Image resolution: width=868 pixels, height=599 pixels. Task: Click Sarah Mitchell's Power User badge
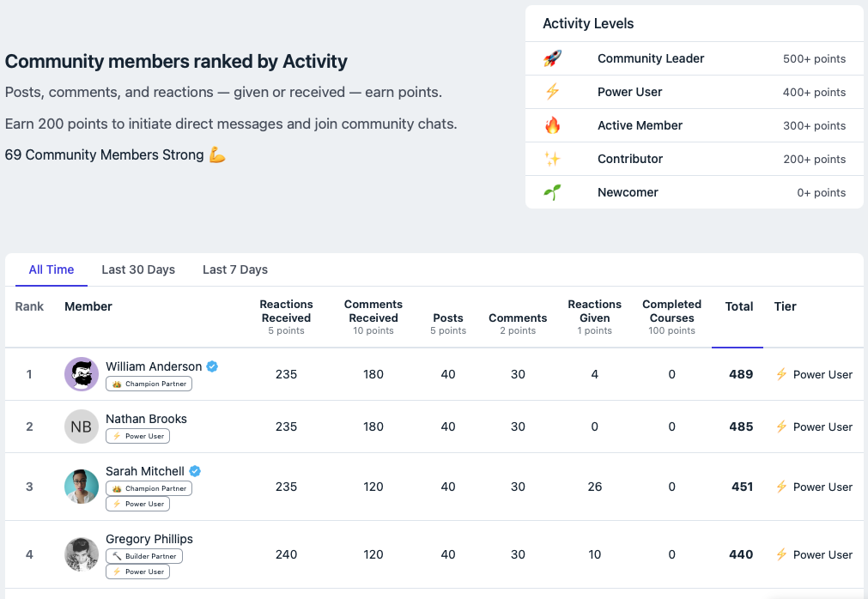pos(138,504)
